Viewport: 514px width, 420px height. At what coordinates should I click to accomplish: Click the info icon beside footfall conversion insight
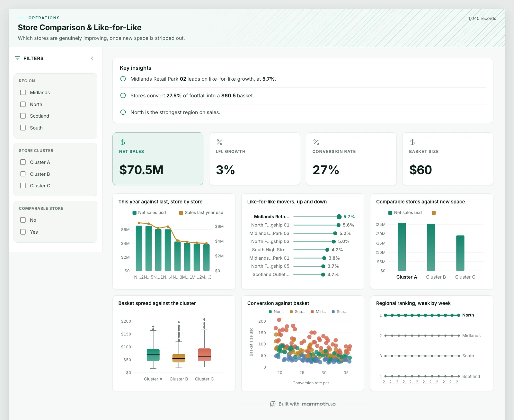click(123, 95)
